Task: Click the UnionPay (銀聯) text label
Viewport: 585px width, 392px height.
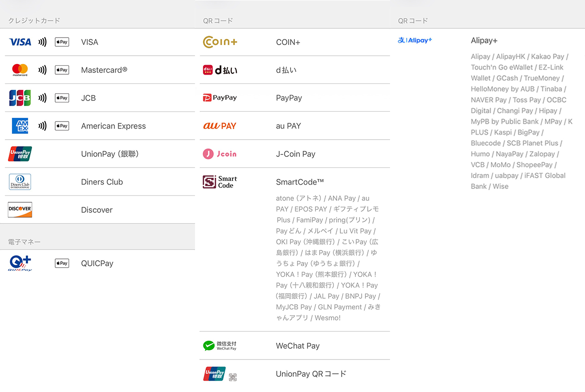Action: 110,154
